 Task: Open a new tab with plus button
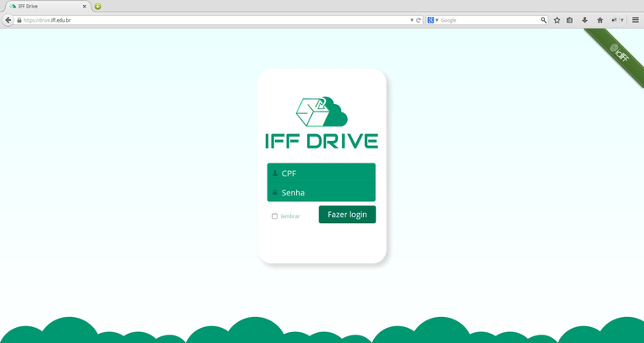[x=98, y=7]
